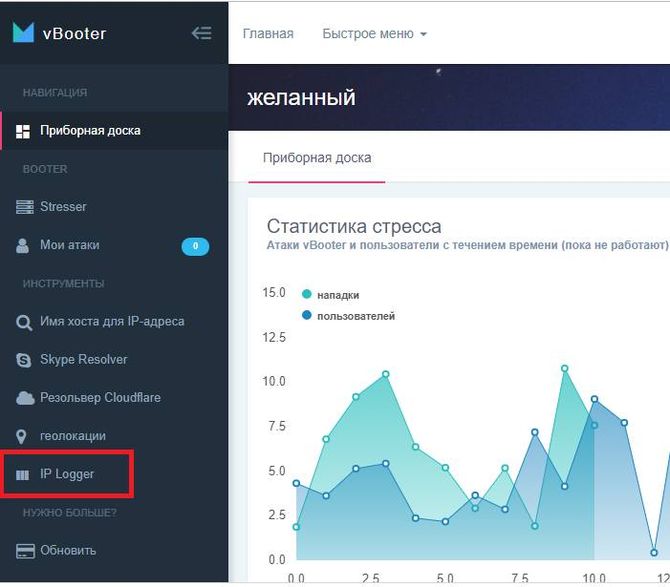Click the vBooter brand name
The image size is (670, 587).
[x=74, y=33]
